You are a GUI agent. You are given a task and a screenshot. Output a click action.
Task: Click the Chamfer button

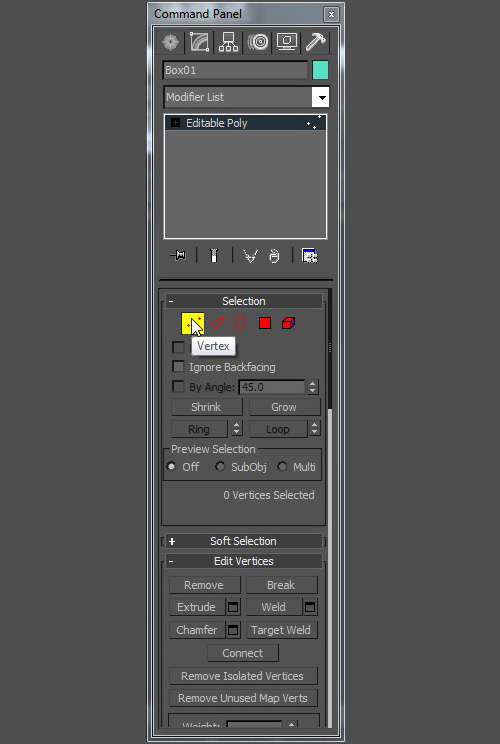coord(197,630)
